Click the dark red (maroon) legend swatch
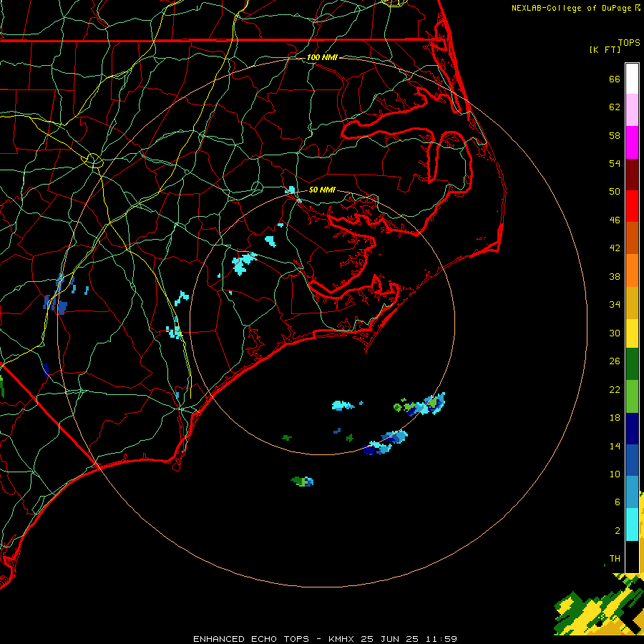Image resolution: width=644 pixels, height=644 pixels. pos(632,174)
